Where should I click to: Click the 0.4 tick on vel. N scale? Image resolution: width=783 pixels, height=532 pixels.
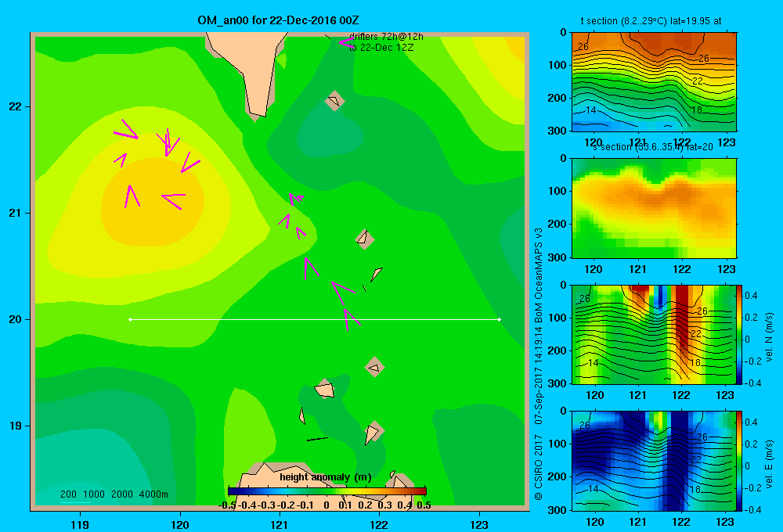(x=751, y=296)
